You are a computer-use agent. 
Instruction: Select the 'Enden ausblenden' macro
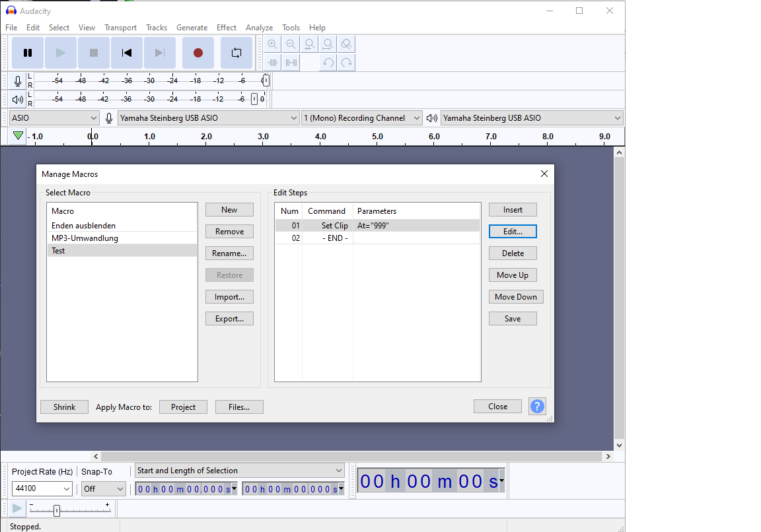click(x=122, y=226)
